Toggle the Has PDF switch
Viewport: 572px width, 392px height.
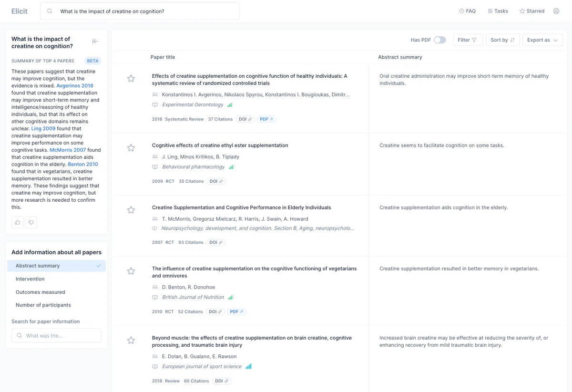point(440,40)
